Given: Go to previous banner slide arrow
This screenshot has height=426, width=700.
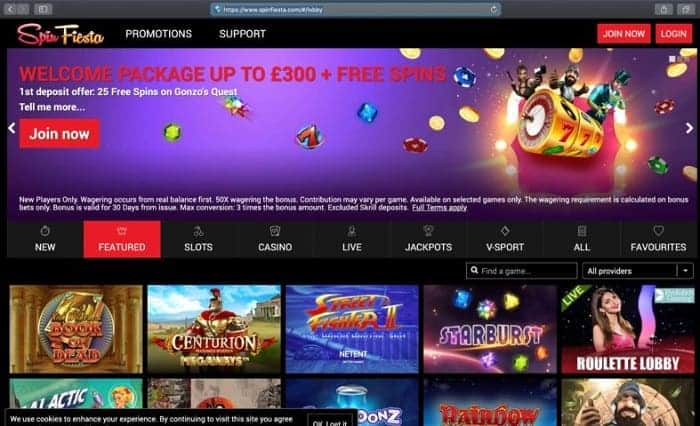Looking at the screenshot, I should coord(12,128).
